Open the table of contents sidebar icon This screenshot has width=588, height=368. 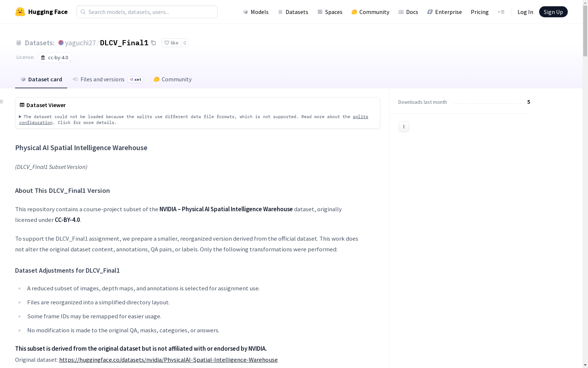click(2, 102)
